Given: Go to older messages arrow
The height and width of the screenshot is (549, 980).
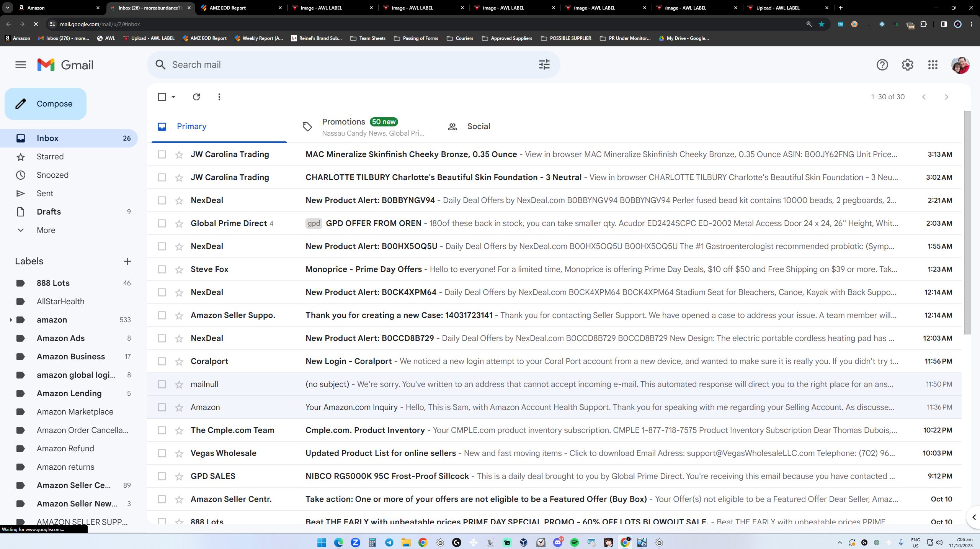Looking at the screenshot, I should [946, 97].
